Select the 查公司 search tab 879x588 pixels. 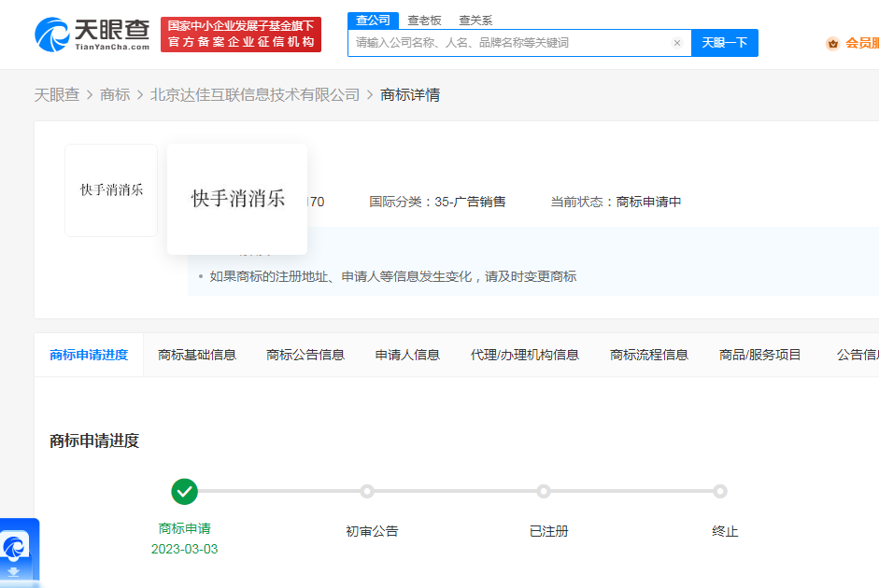click(373, 21)
